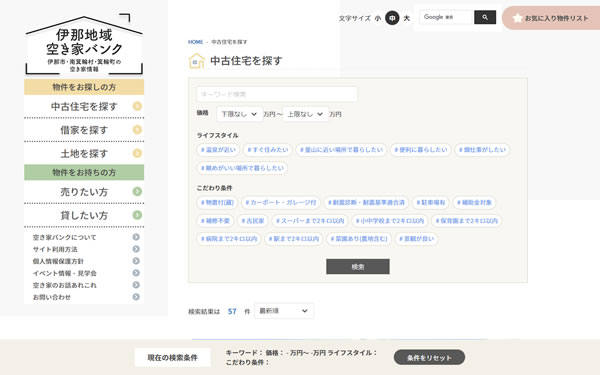Viewport: 600px width, 375px height.
Task: Open the お気に入り物件リスト button
Action: click(x=551, y=18)
